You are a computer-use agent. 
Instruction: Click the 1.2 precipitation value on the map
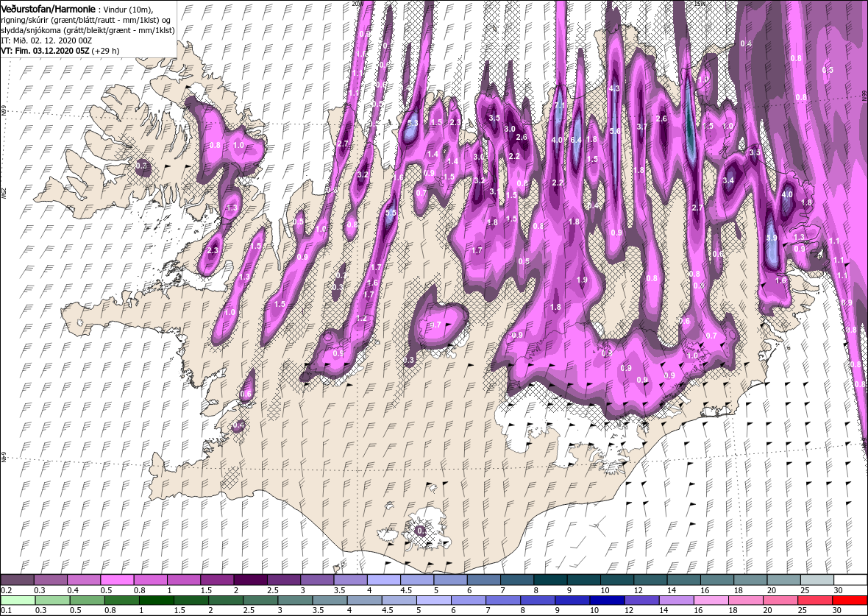click(361, 318)
